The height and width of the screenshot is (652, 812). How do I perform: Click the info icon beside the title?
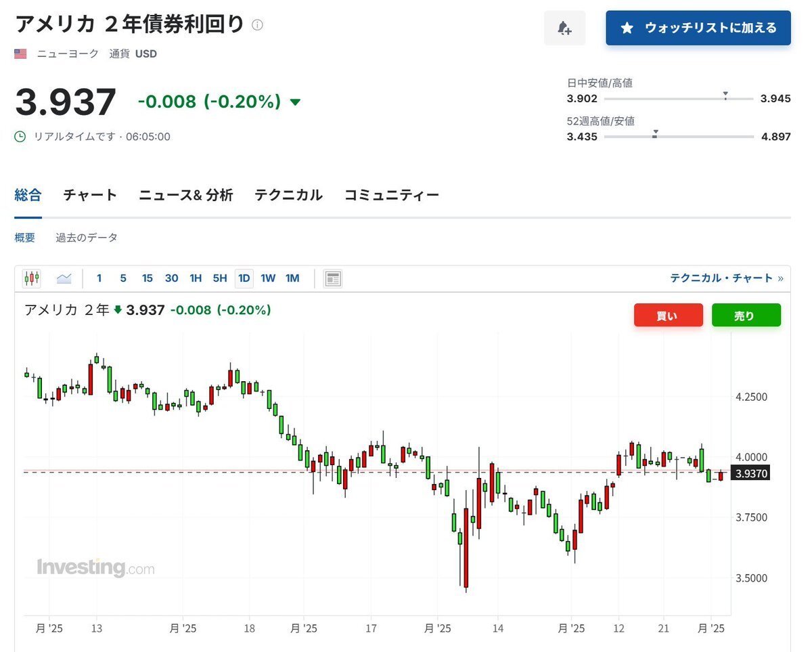(257, 25)
